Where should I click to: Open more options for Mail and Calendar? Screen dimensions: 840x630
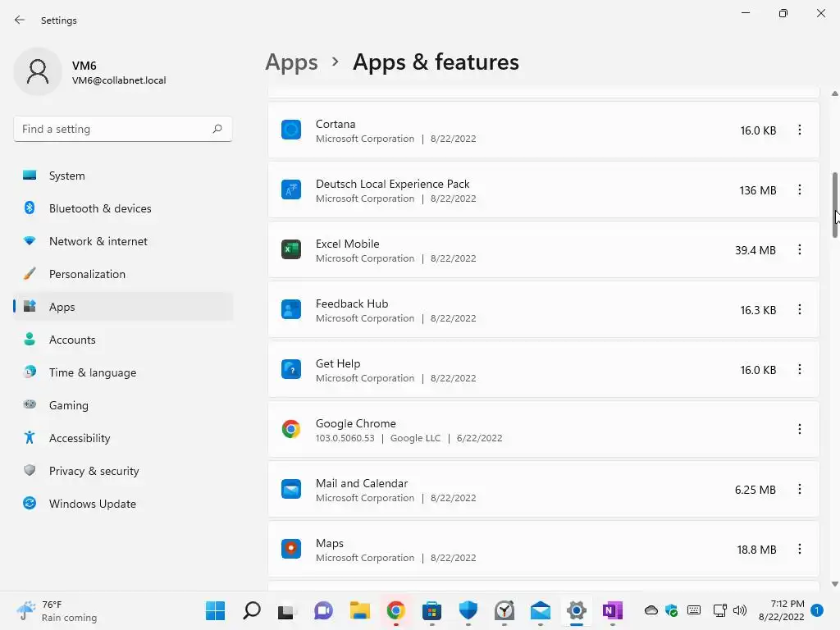tap(799, 489)
